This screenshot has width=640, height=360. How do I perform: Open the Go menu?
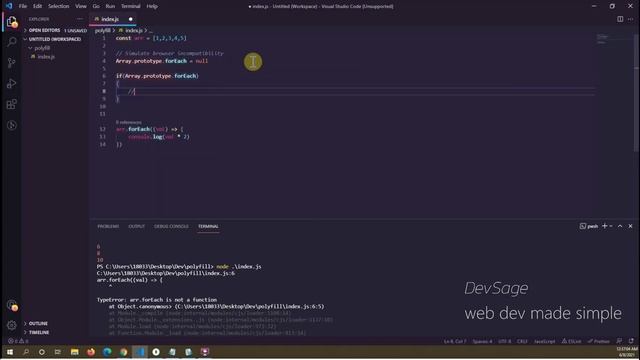click(x=96, y=6)
